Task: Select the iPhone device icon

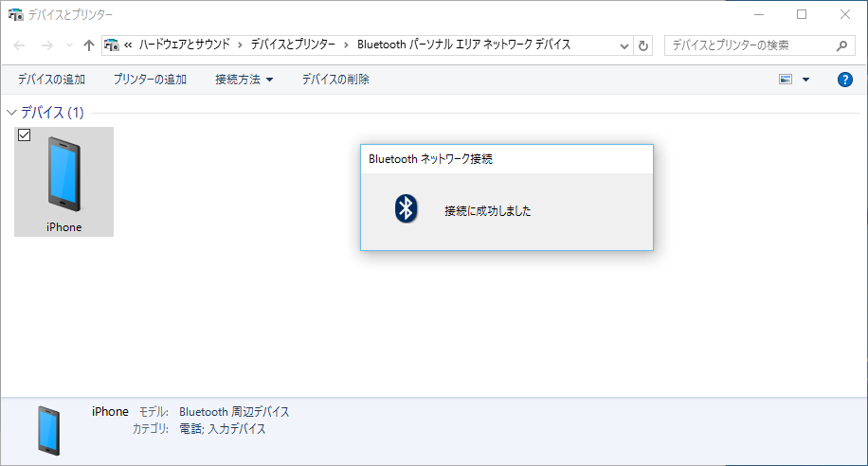Action: coord(63,174)
